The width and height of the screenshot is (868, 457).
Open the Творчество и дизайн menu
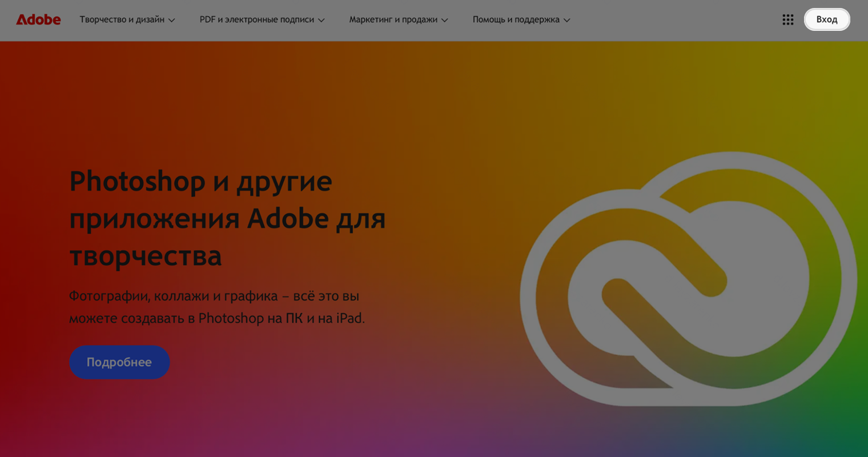click(x=127, y=19)
